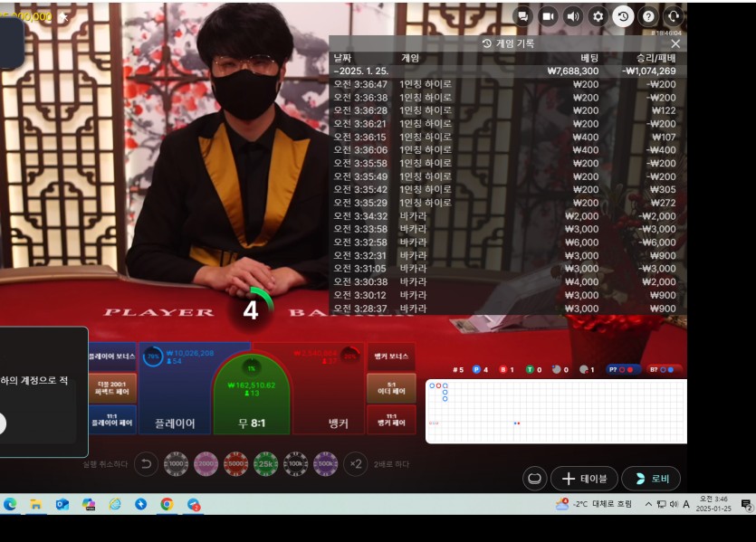The height and width of the screenshot is (542, 756).
Task: Open Chrome from the Windows taskbar
Action: pos(167,504)
